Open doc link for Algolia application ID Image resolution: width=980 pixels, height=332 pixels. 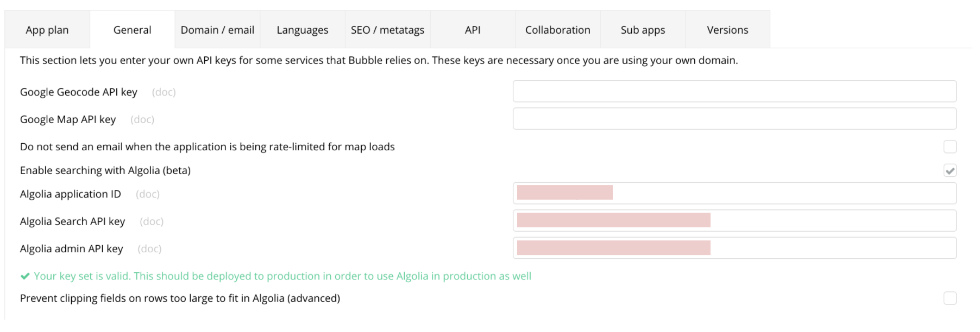148,194
